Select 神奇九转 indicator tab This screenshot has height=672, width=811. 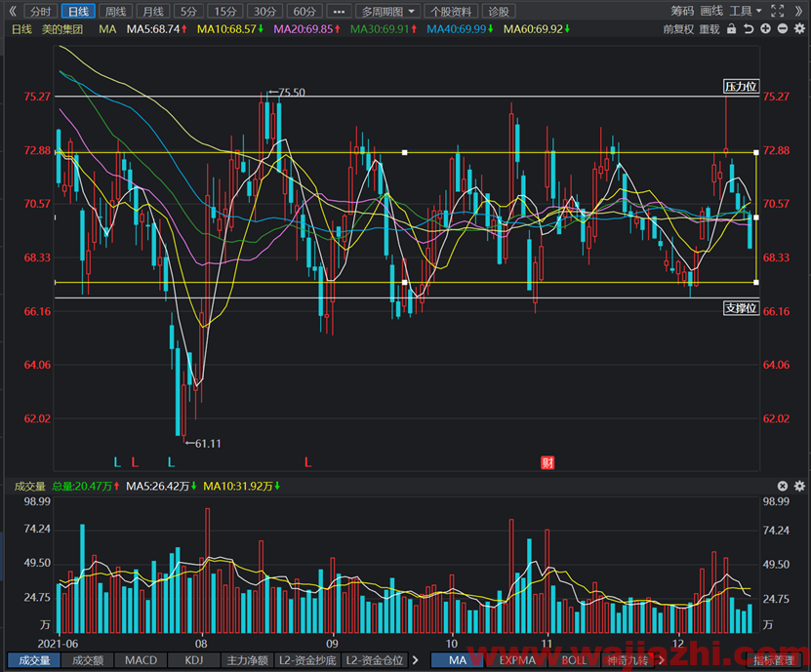(628, 660)
